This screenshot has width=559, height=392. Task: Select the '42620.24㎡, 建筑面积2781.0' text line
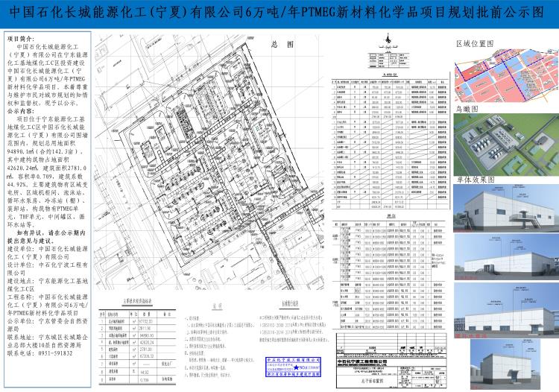pyautogui.click(x=47, y=168)
